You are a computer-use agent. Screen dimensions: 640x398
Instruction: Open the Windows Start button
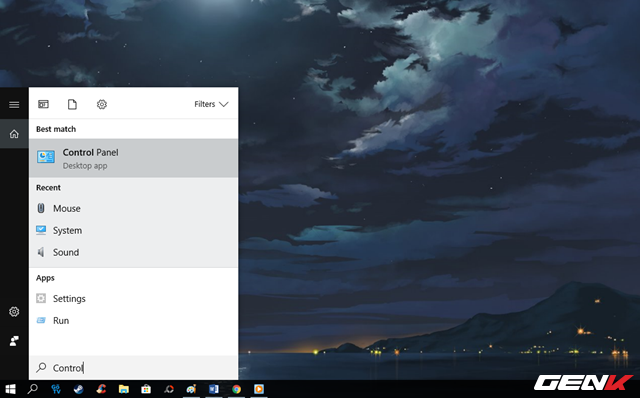coord(10,389)
